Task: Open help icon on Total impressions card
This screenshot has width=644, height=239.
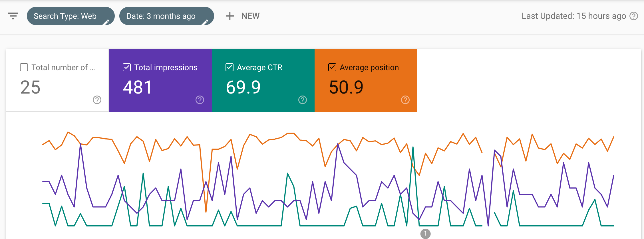Action: click(200, 100)
